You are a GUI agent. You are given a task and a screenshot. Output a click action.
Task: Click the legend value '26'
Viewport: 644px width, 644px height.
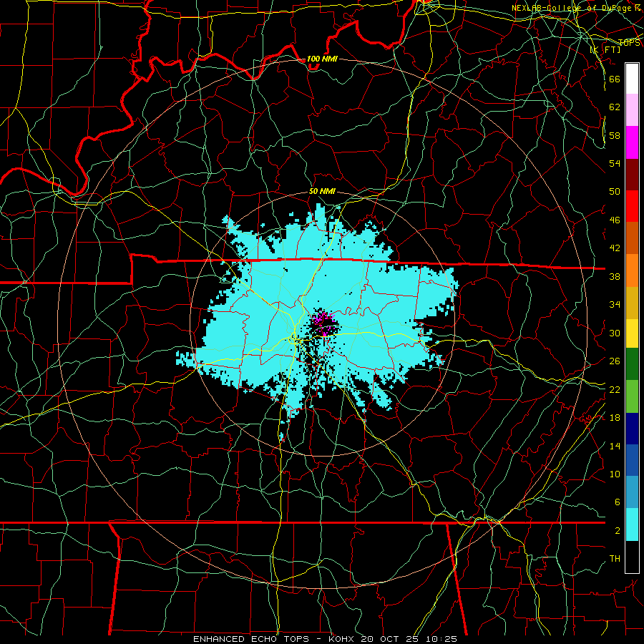615,361
